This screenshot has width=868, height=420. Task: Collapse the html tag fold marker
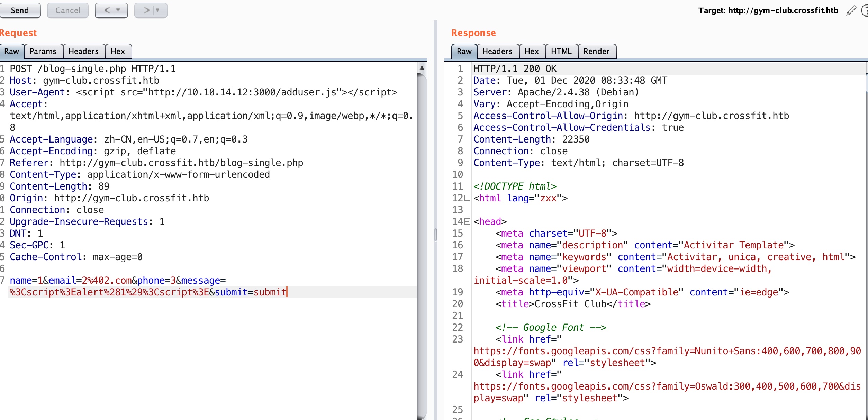click(x=467, y=198)
